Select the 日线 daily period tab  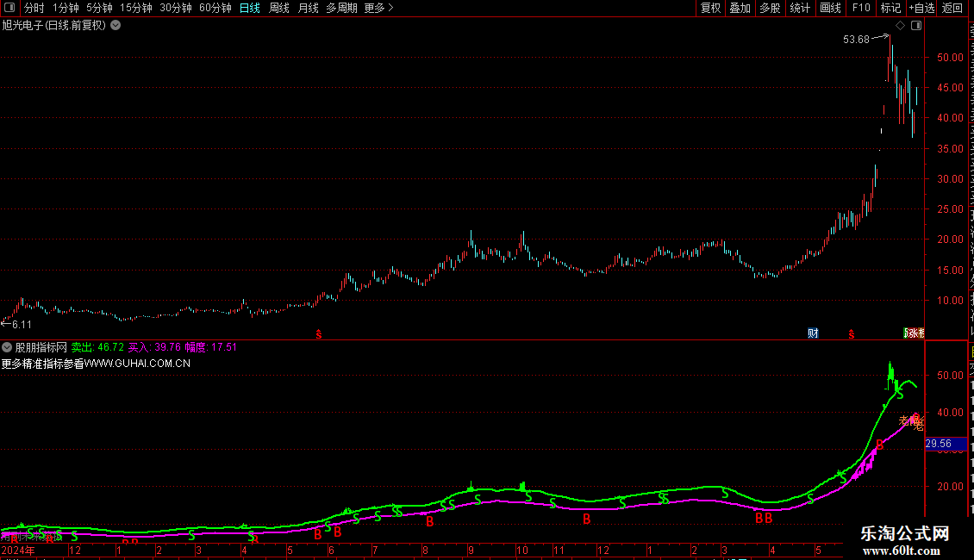[250, 8]
